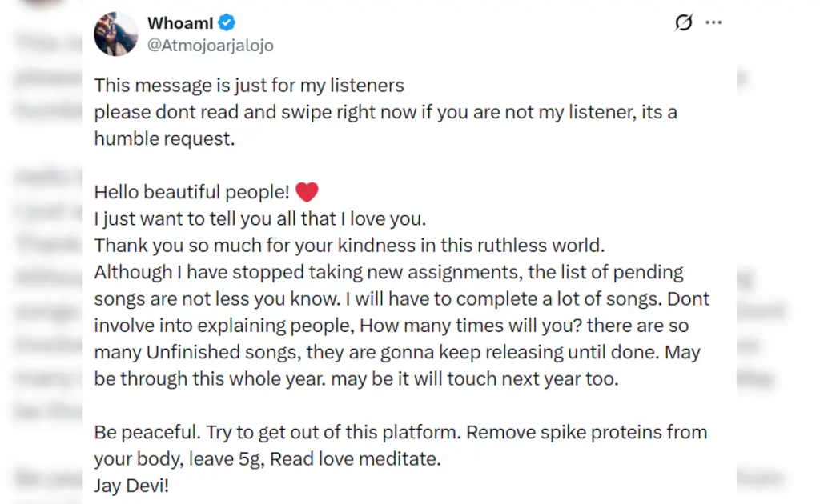Click the three-dot more options icon
This screenshot has width=820, height=504.
coord(713,22)
